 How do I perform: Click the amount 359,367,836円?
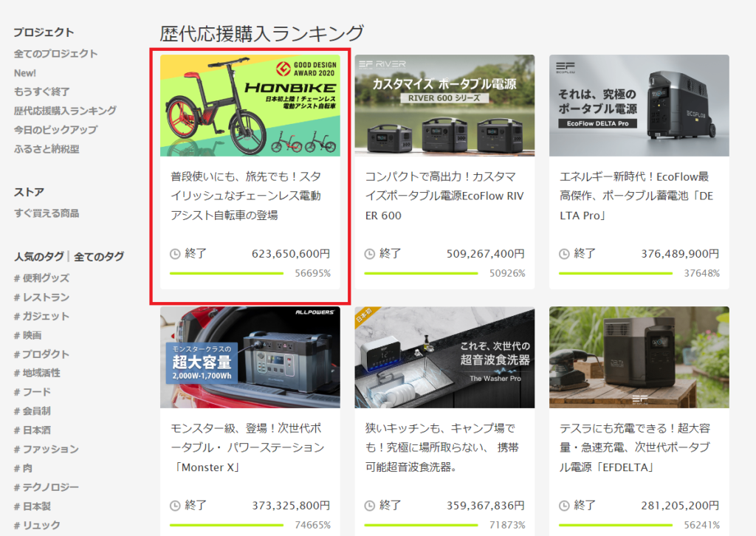(x=486, y=505)
